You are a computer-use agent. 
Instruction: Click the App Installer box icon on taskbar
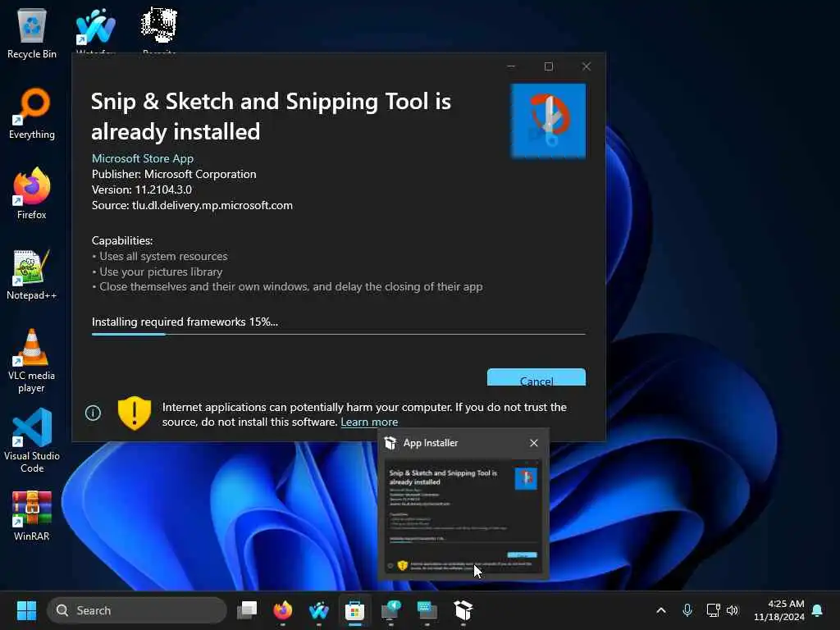[x=463, y=610]
